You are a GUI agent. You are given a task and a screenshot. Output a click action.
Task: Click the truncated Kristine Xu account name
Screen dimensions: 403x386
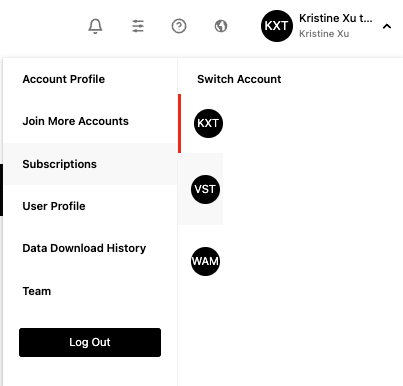(335, 18)
